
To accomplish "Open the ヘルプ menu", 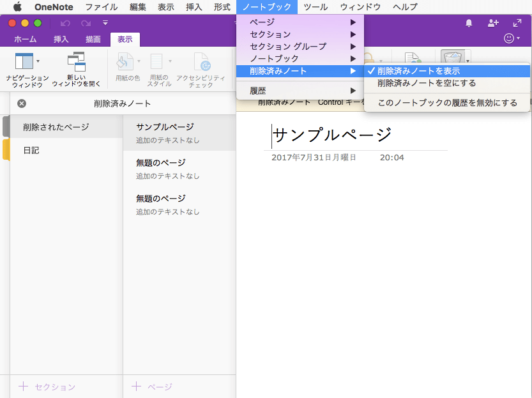I will click(405, 7).
